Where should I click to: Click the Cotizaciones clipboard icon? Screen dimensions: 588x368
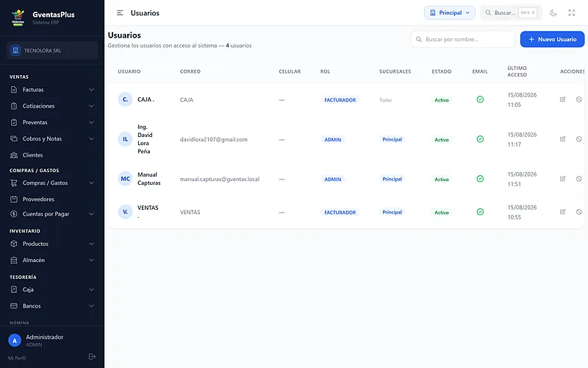pos(14,106)
